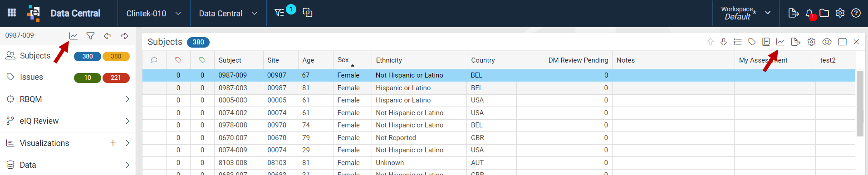Toggle the panel layout split icon

[x=842, y=42]
